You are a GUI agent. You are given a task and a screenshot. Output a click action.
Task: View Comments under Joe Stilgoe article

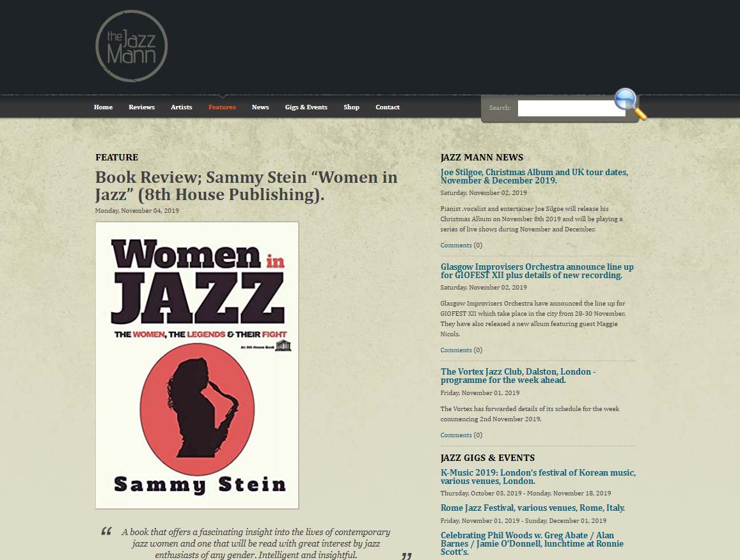461,245
